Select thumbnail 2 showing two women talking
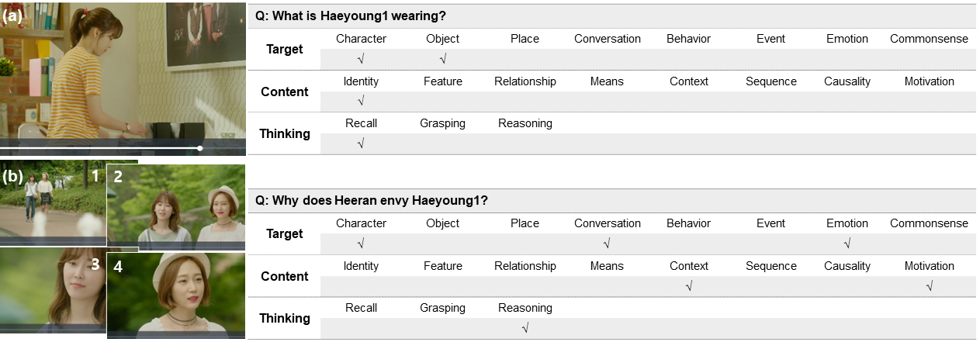980x342 pixels. tap(175, 208)
